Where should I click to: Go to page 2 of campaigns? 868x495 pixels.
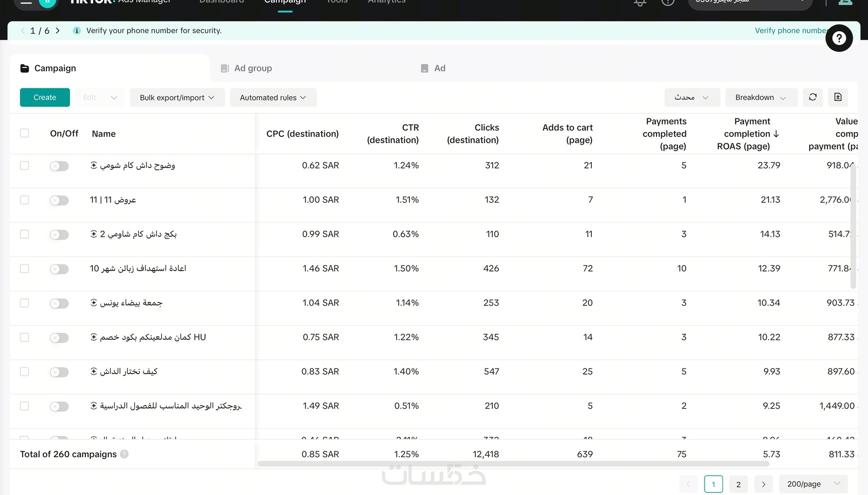point(738,484)
